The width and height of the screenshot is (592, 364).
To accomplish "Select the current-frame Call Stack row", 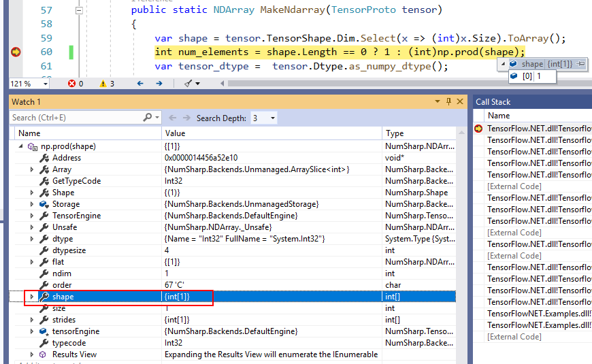I will pyautogui.click(x=533, y=129).
